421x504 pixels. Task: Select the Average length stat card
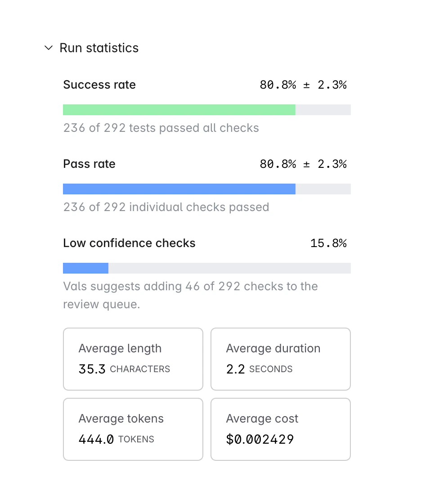[133, 359]
